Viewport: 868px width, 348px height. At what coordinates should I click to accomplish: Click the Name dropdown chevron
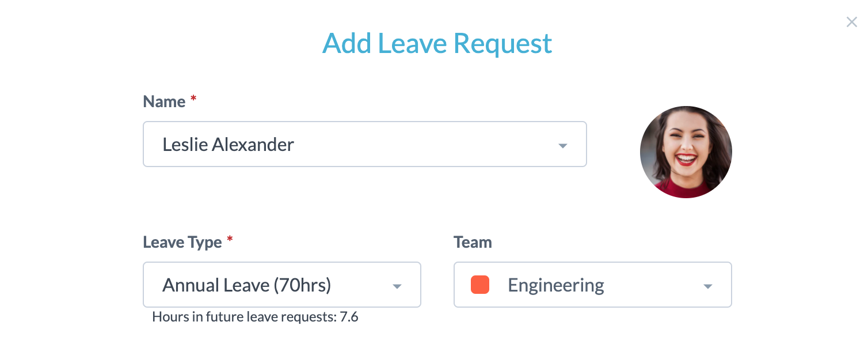click(x=563, y=144)
